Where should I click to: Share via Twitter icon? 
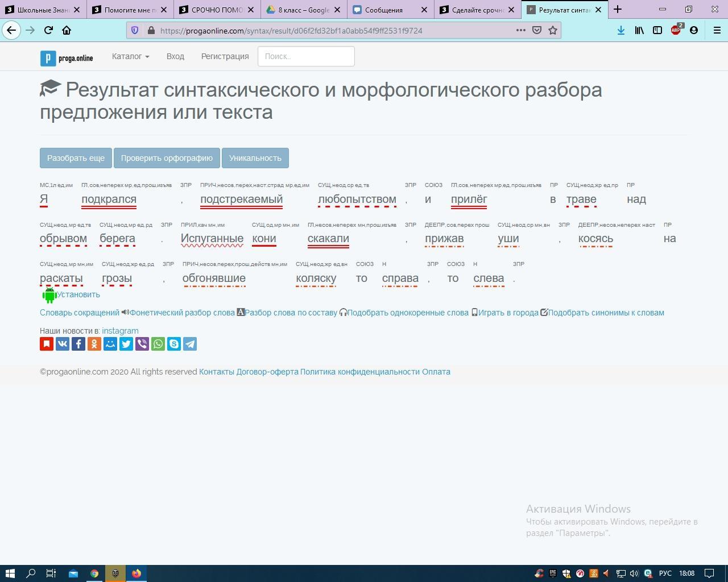click(x=126, y=344)
